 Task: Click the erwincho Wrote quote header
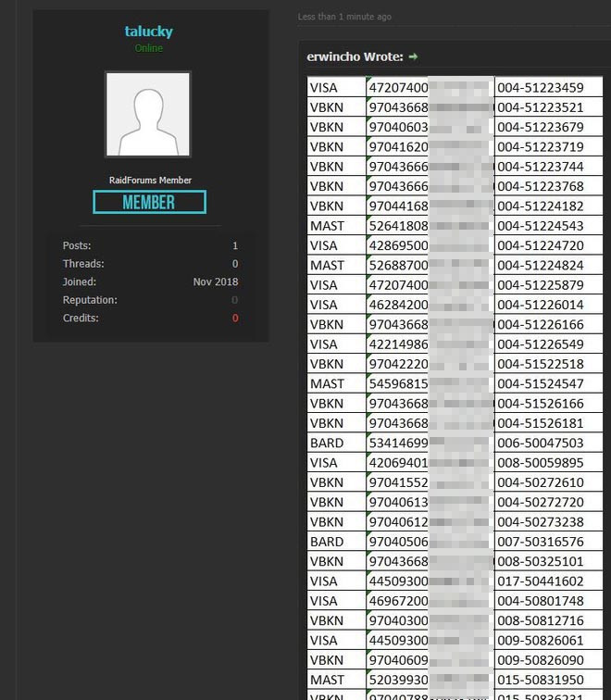click(355, 57)
